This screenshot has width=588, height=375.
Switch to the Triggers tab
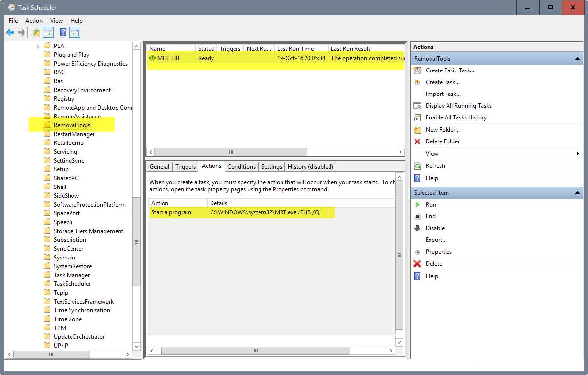pos(186,167)
